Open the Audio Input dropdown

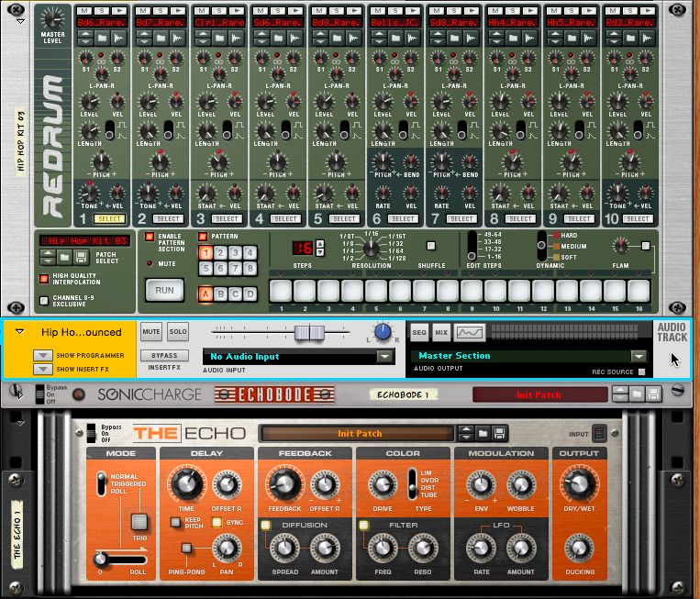click(x=384, y=356)
